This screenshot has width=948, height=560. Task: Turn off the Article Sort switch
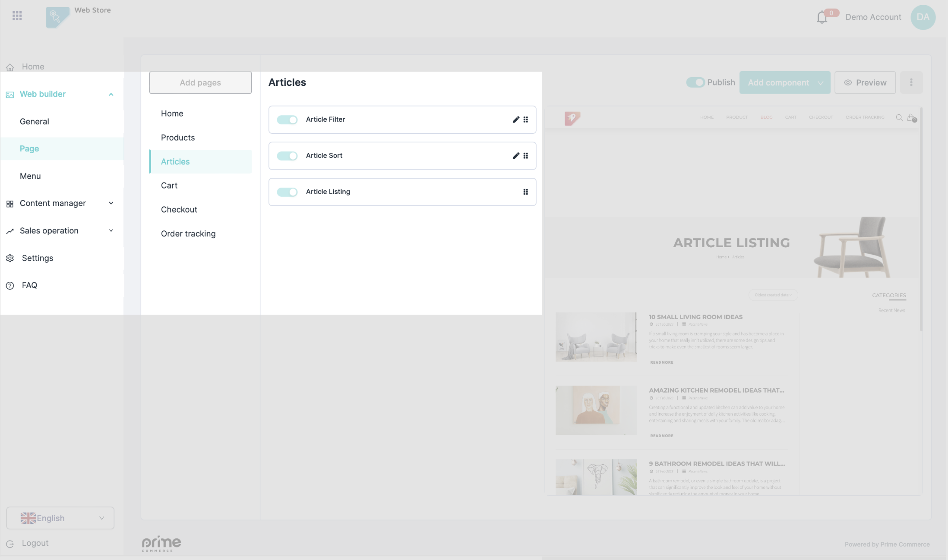click(x=287, y=156)
